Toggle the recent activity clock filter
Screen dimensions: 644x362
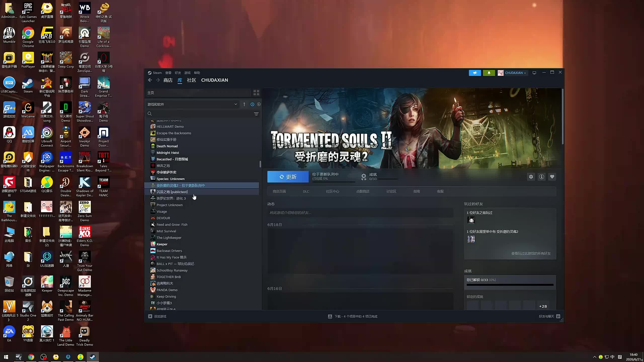[252, 104]
